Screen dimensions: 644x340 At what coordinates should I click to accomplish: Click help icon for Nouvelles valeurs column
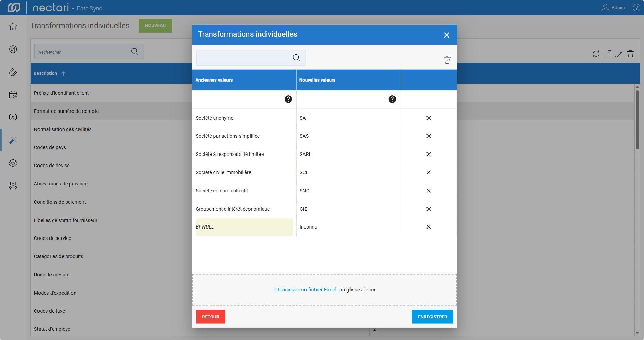click(x=392, y=99)
